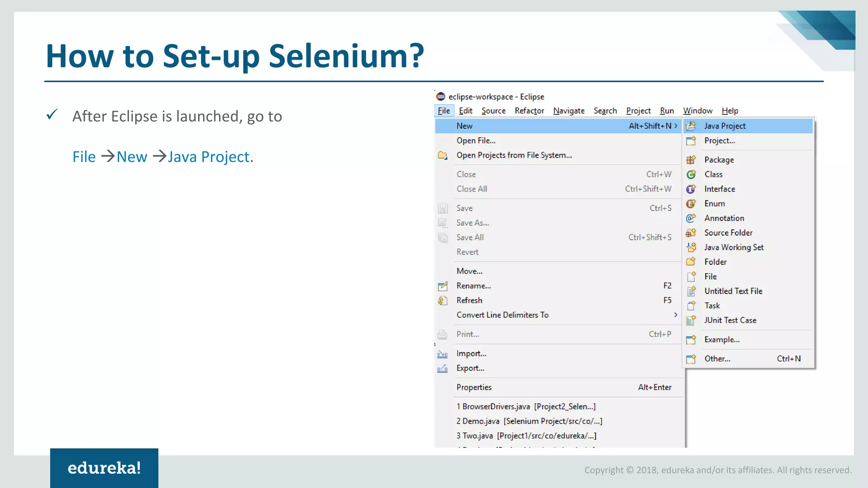Image resolution: width=868 pixels, height=488 pixels.
Task: Click the Export icon
Action: [442, 369]
